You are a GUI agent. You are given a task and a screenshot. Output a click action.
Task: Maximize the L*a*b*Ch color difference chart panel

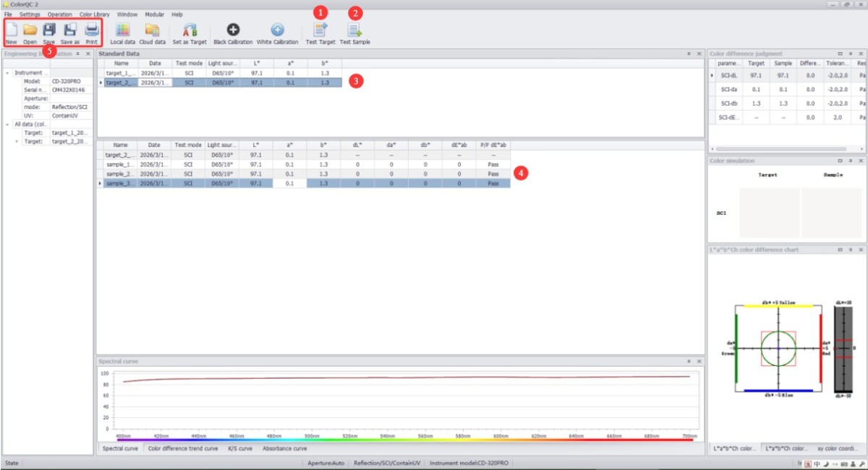coord(840,249)
